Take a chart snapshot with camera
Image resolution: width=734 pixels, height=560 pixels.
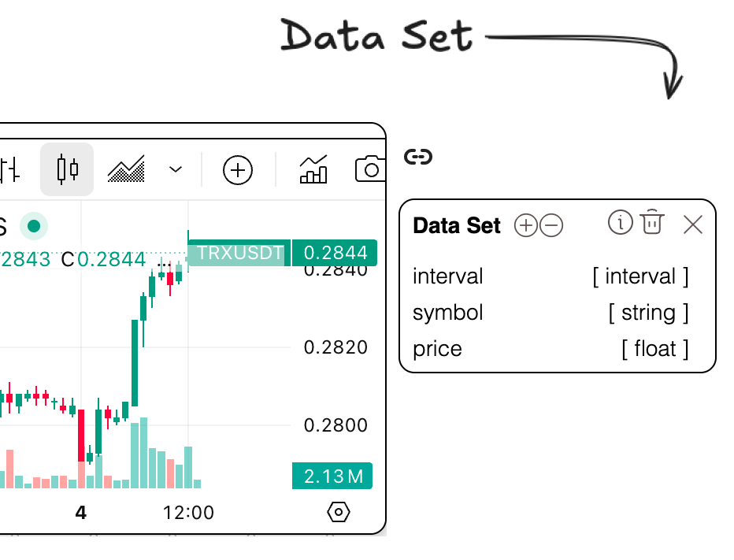click(x=370, y=169)
